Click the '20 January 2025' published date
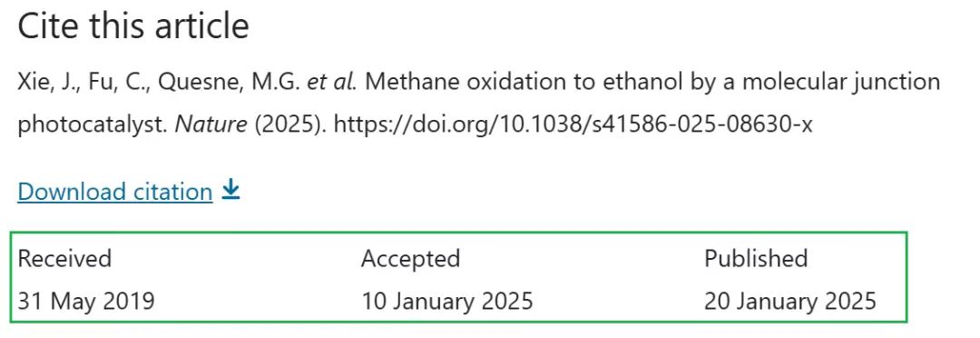 coord(790,301)
